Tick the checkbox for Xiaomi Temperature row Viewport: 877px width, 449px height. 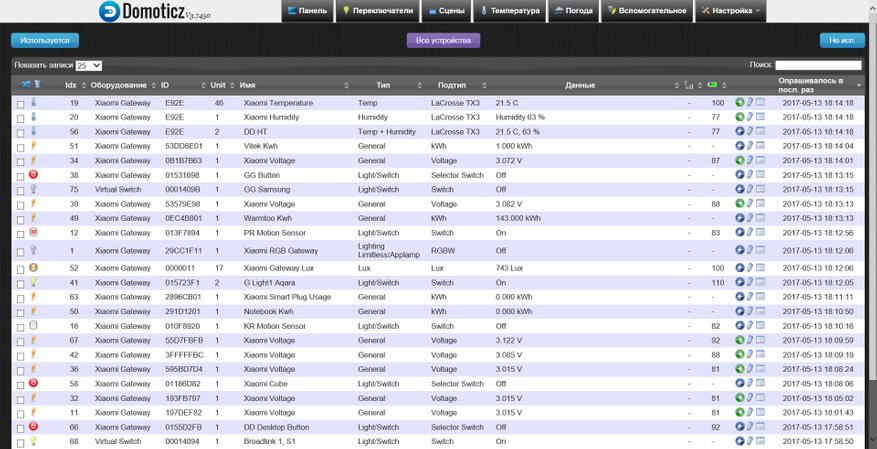coord(21,104)
